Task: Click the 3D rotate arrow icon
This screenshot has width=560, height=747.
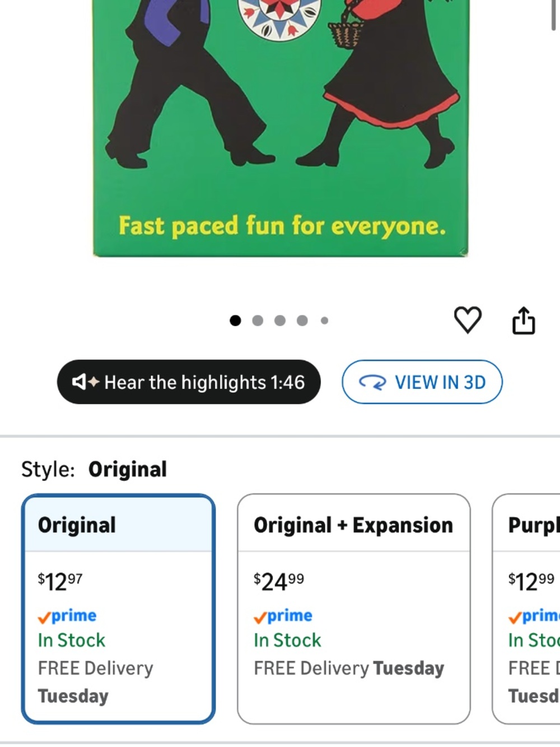Action: coord(372,382)
